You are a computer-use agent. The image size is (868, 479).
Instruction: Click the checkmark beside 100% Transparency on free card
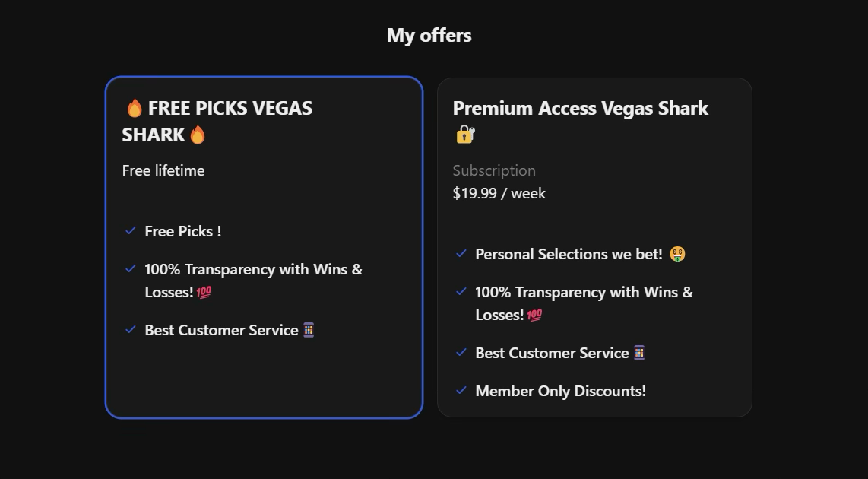click(130, 268)
